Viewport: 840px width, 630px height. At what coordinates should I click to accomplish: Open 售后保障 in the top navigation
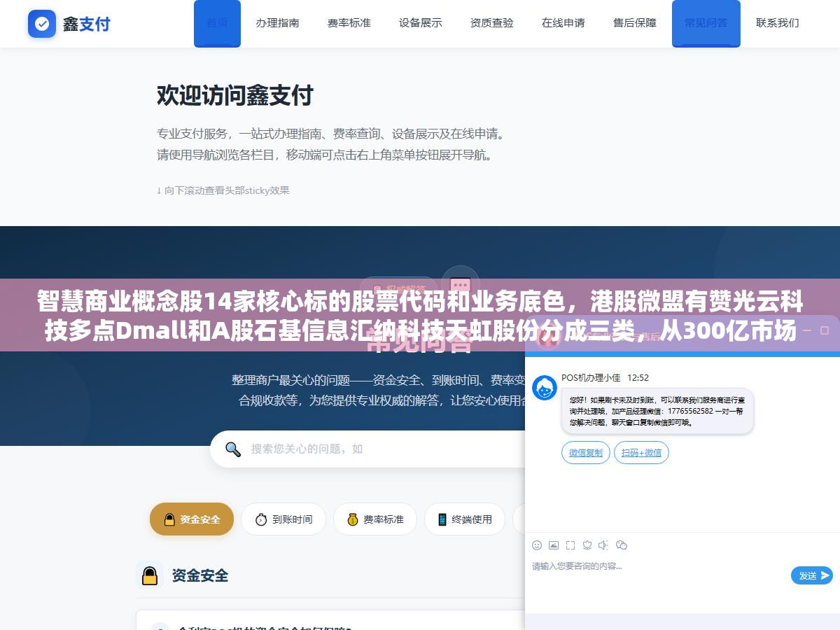coord(635,23)
